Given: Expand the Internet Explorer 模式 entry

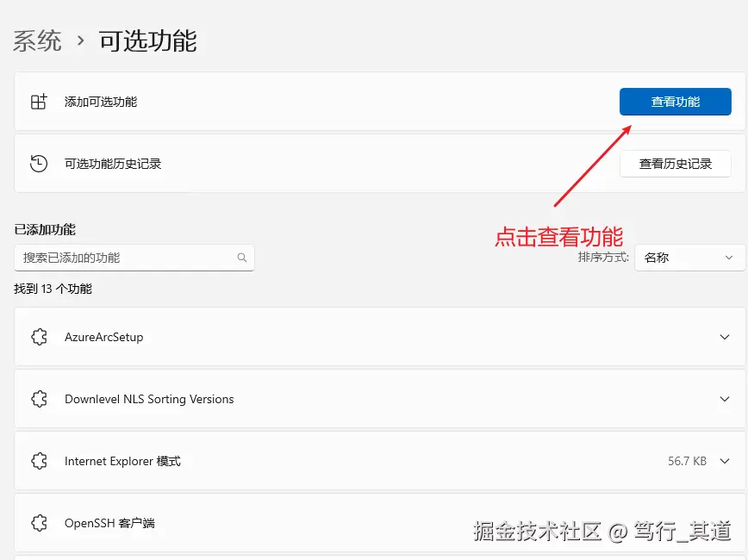Looking at the screenshot, I should (x=725, y=461).
